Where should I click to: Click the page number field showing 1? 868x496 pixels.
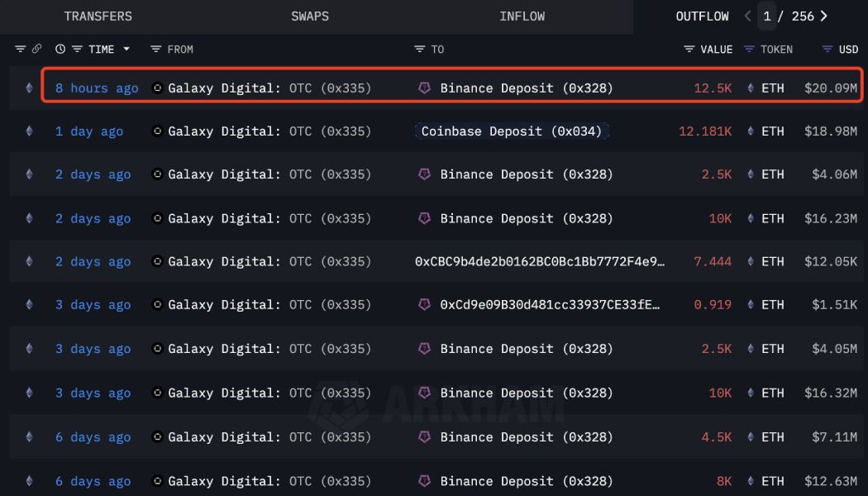point(768,17)
